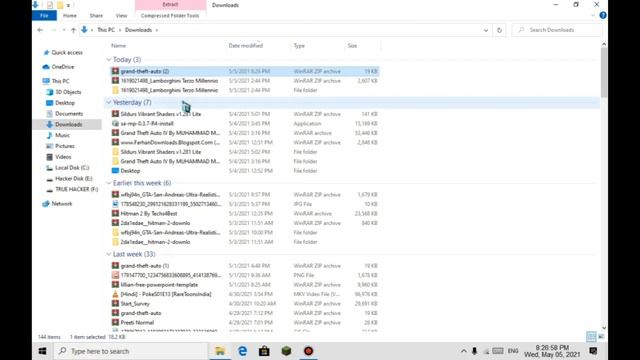Image resolution: width=640 pixels, height=360 pixels.
Task: Open File Explorer from taskbar
Action: pyautogui.click(x=220, y=351)
